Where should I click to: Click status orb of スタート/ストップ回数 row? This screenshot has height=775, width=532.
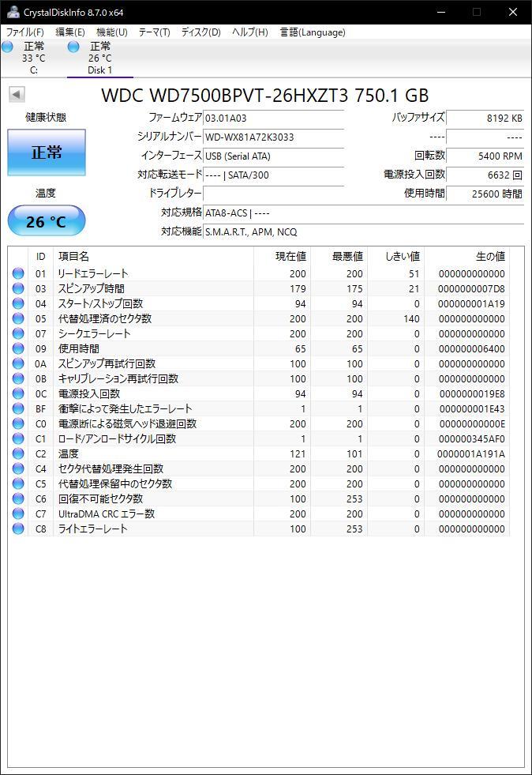click(x=18, y=303)
